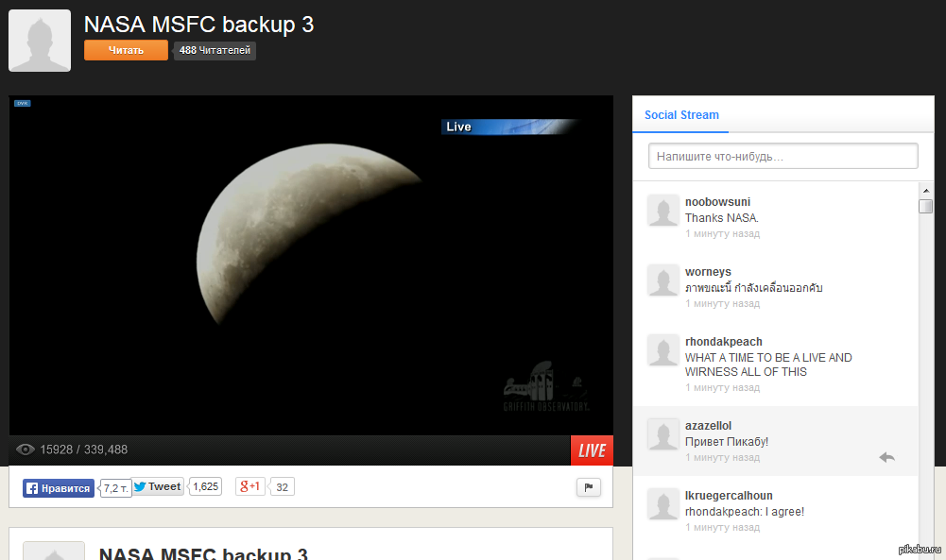The image size is (946, 560).
Task: Click the DVR badge on the video
Action: (23, 103)
